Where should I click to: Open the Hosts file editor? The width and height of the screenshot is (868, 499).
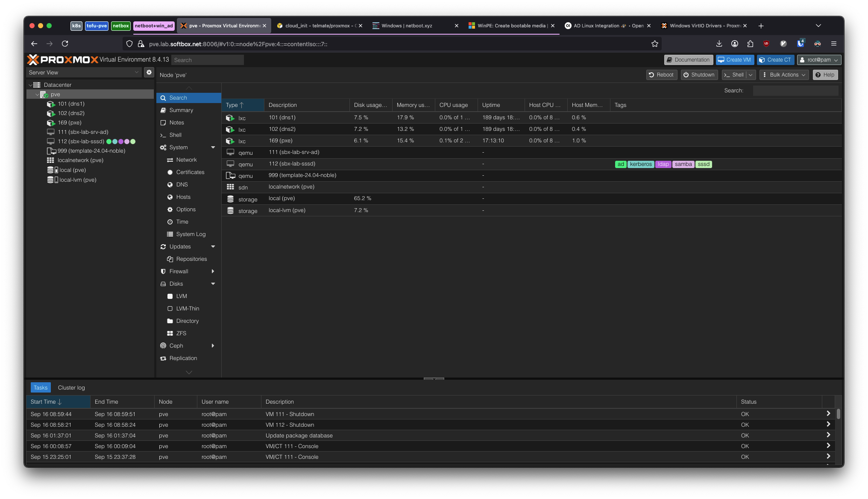183,197
